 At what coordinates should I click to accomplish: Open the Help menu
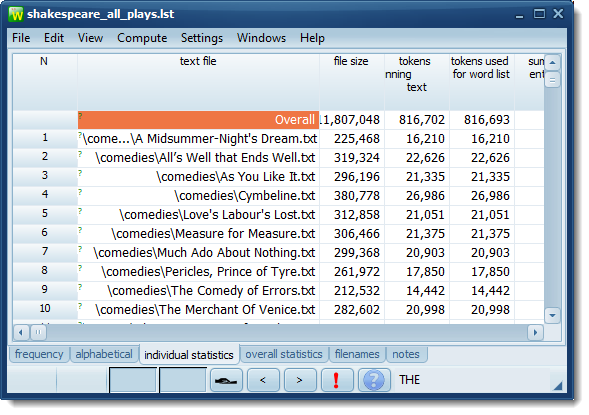point(312,38)
